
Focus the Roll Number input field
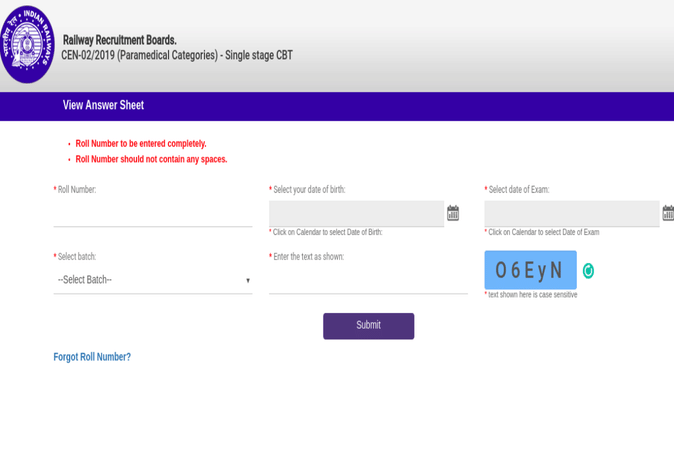tap(152, 213)
